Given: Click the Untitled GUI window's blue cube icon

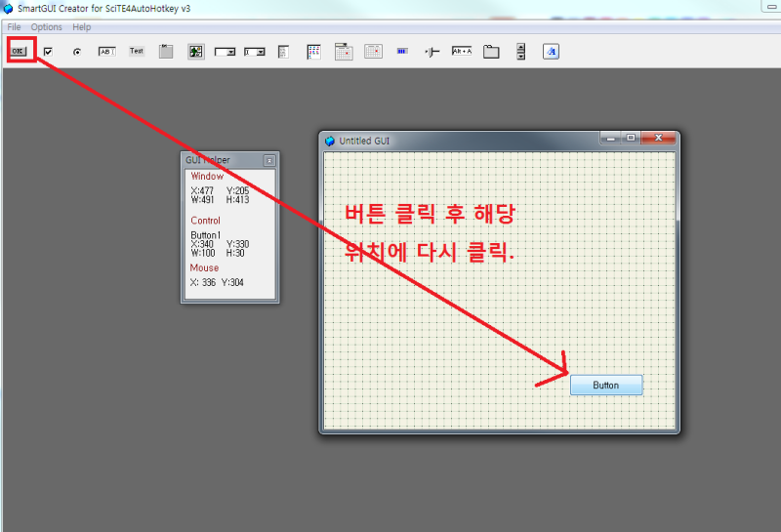Looking at the screenshot, I should (330, 141).
